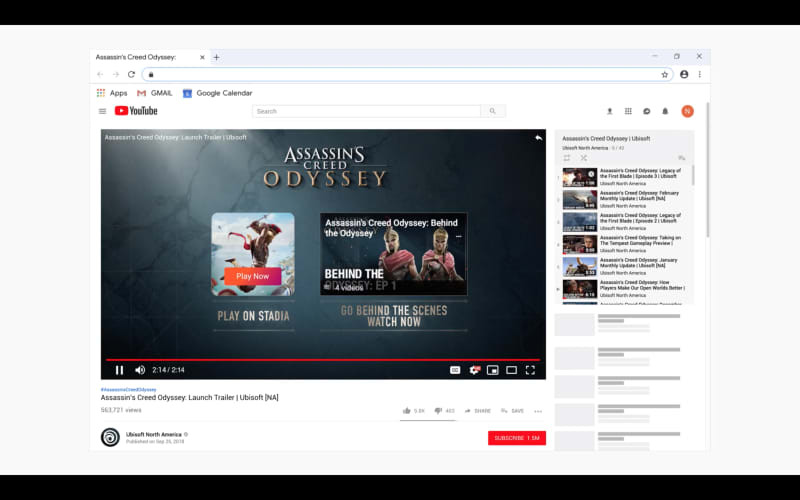Focus the YouTube search field
800x500 pixels.
[x=366, y=111]
